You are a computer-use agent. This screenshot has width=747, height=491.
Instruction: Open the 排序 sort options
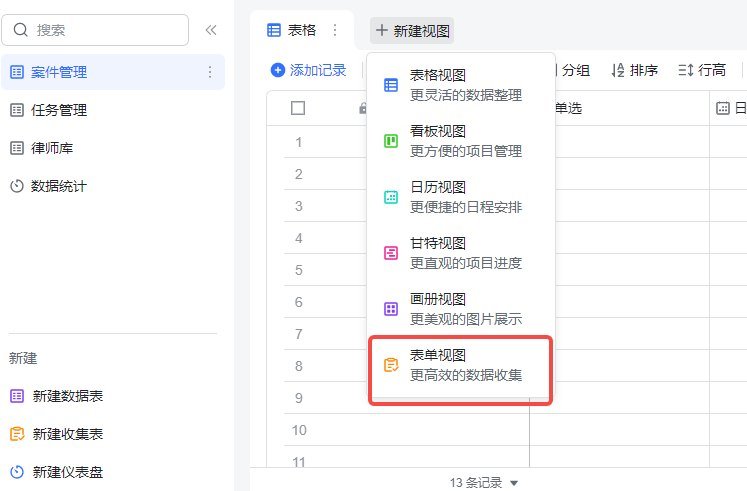pos(635,70)
